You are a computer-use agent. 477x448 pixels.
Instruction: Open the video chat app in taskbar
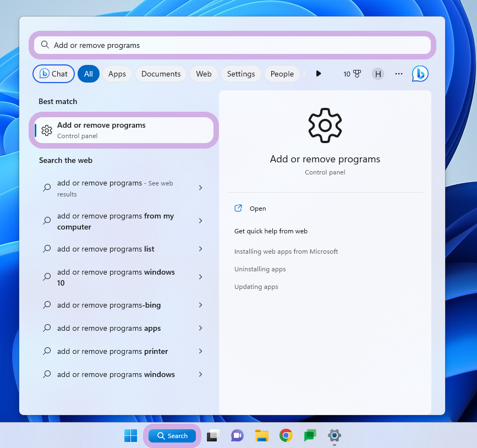[x=237, y=435]
